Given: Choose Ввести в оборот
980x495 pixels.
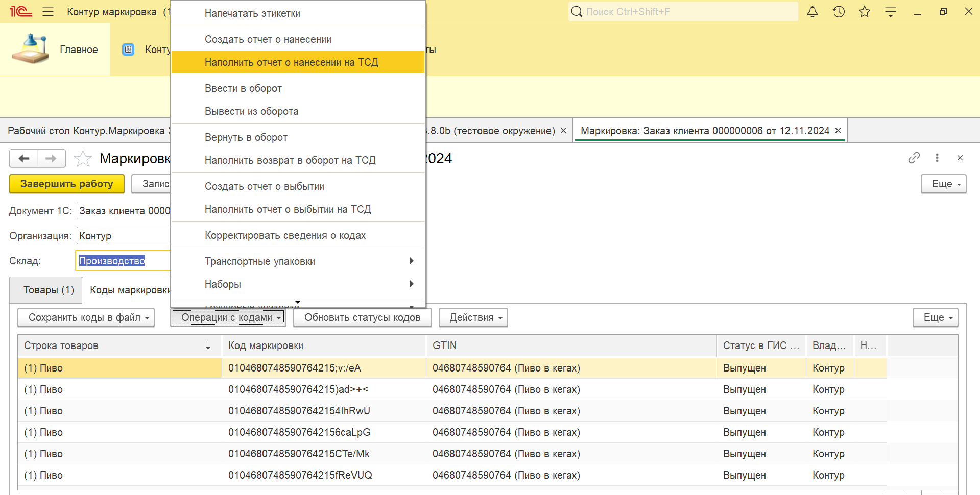Looking at the screenshot, I should point(298,88).
